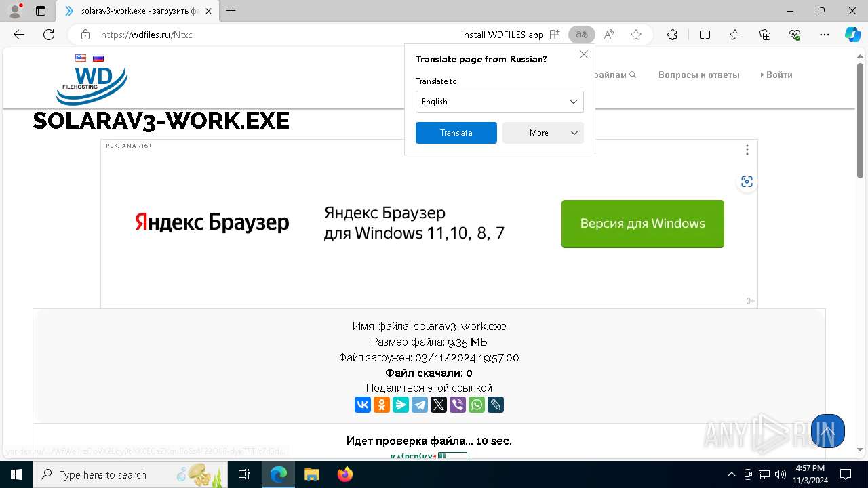Screen dimensions: 868x488
Task: Install the WDFILES app icon
Action: [x=555, y=35]
